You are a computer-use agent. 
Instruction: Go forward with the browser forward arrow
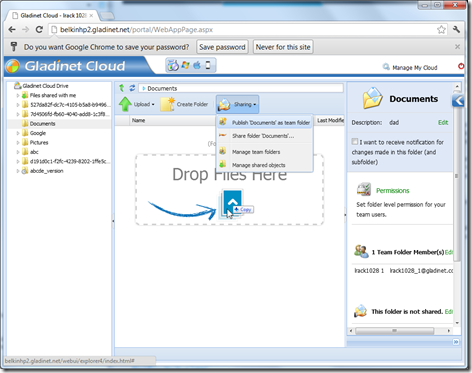[25, 30]
